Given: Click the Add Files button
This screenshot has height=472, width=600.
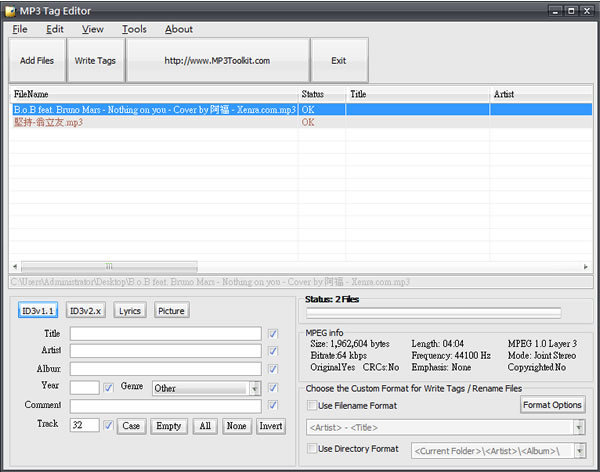Looking at the screenshot, I should tap(37, 60).
